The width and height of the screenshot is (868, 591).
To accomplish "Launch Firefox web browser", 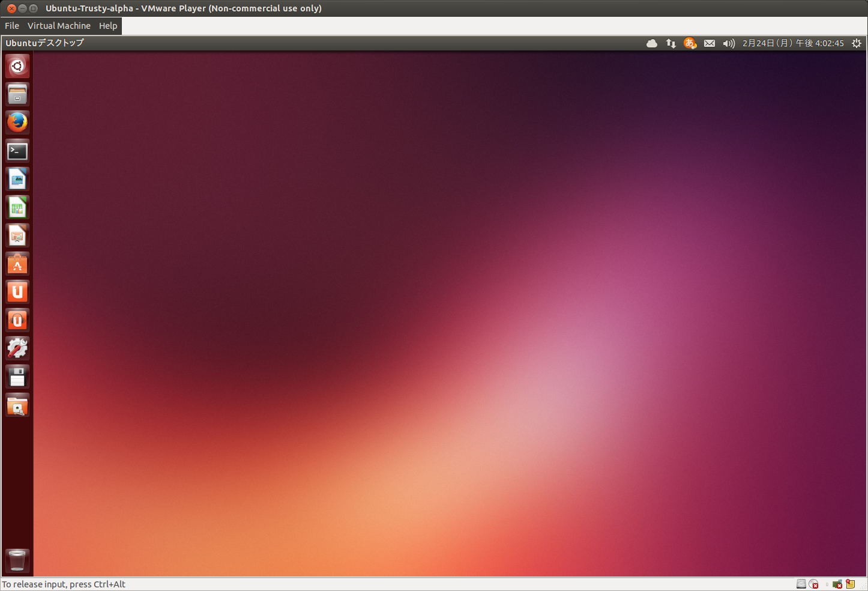I will [x=17, y=123].
